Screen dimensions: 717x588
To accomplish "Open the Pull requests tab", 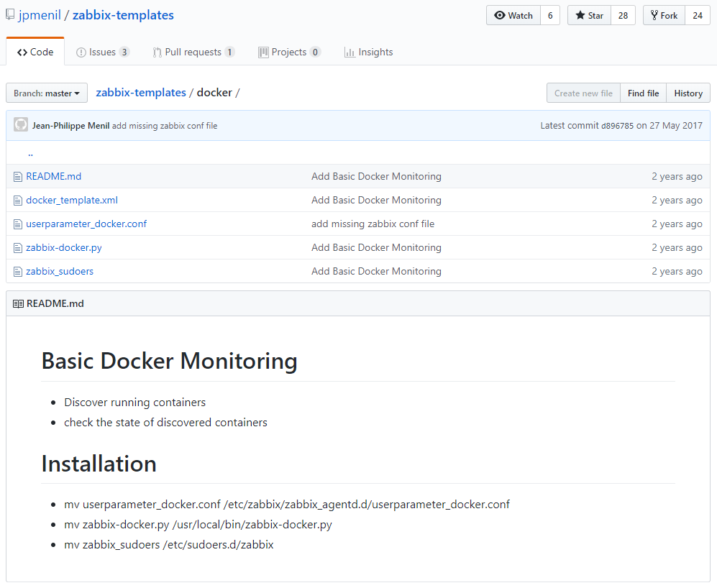I will pyautogui.click(x=193, y=52).
